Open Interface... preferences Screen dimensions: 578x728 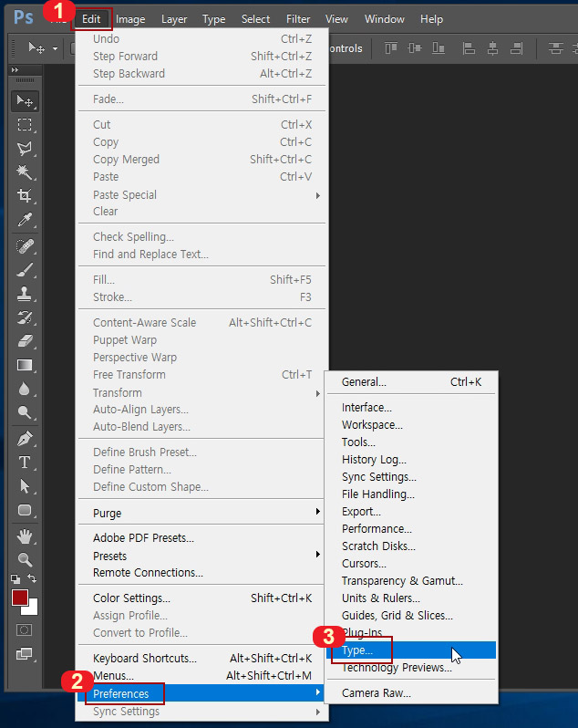point(411,407)
